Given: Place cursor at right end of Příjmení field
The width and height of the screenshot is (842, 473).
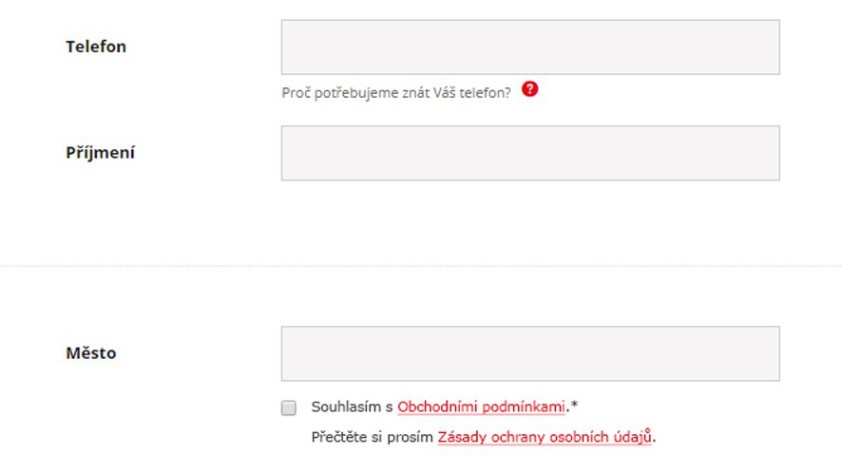Looking at the screenshot, I should click(771, 153).
